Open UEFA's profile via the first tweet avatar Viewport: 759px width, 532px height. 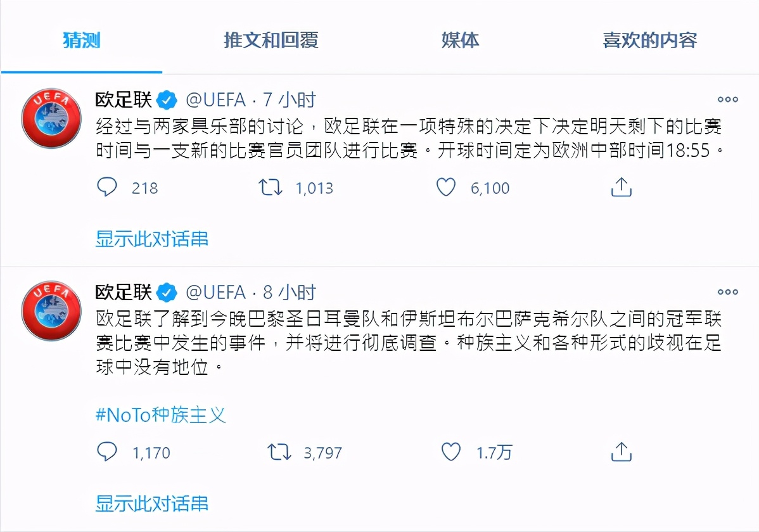(51, 117)
